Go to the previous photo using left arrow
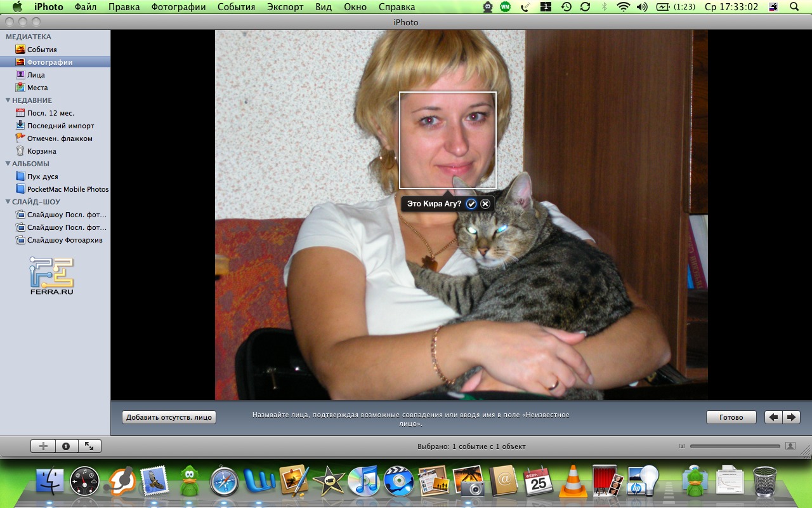This screenshot has width=812, height=508. [x=773, y=417]
